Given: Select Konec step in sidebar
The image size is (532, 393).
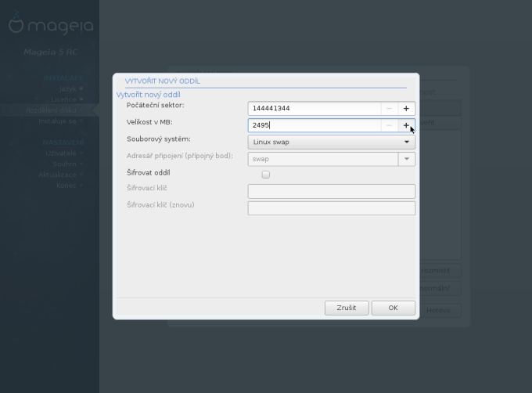Looking at the screenshot, I should (66, 186).
